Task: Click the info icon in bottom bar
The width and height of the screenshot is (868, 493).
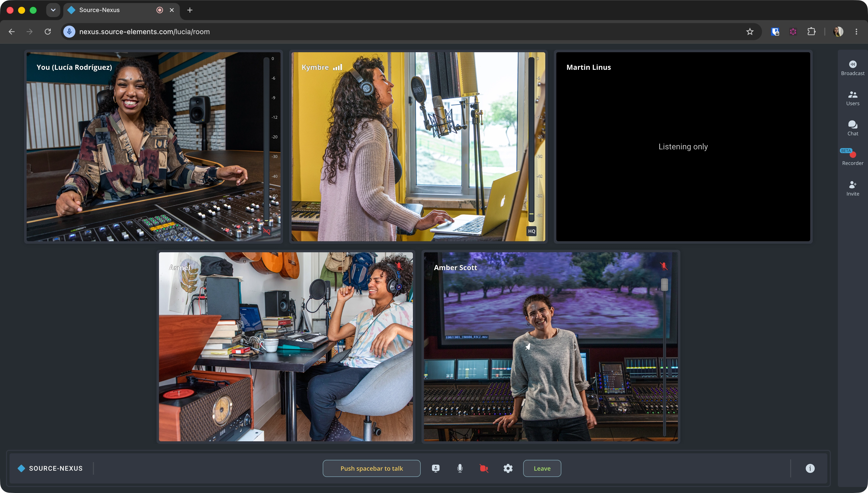Action: [x=810, y=468]
